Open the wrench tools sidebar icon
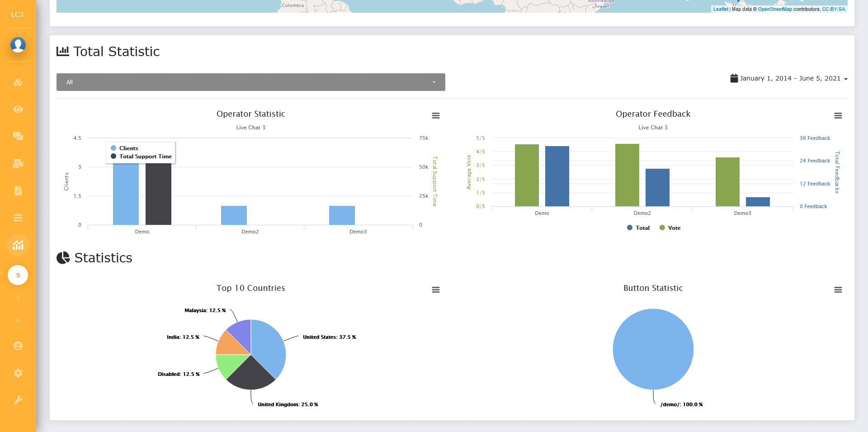Image resolution: width=868 pixels, height=432 pixels. pyautogui.click(x=18, y=400)
